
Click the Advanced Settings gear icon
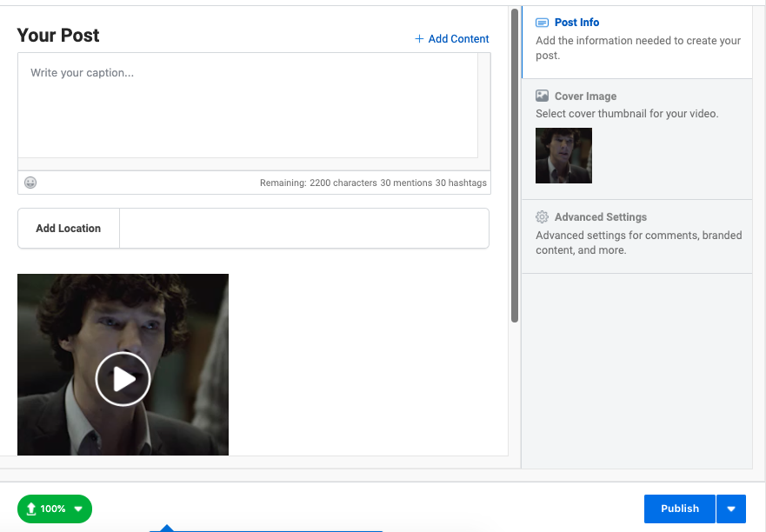tap(542, 216)
